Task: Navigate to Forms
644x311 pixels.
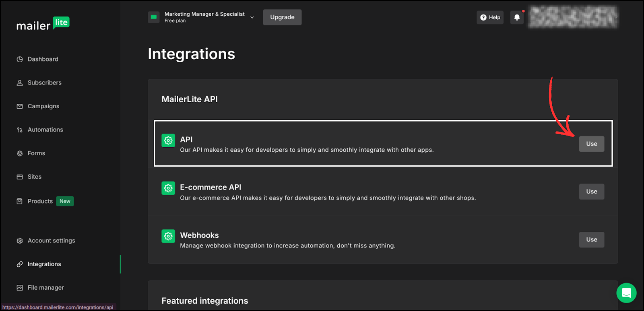Action: pos(36,153)
